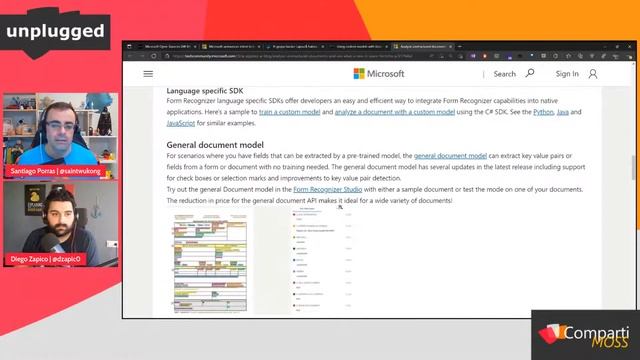This screenshot has width=640, height=360.
Task: Open the hamburger navigation menu
Action: [148, 74]
